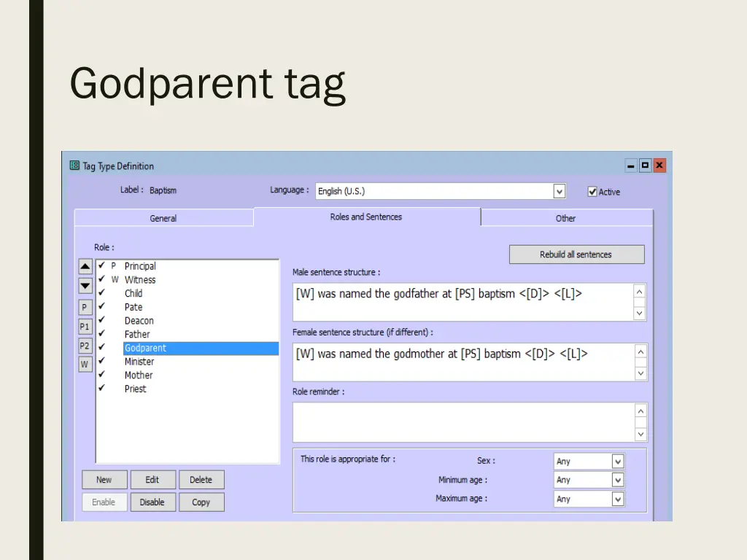Viewport: 747px width, 560px height.
Task: Open the Maximum age dropdown
Action: tap(618, 499)
